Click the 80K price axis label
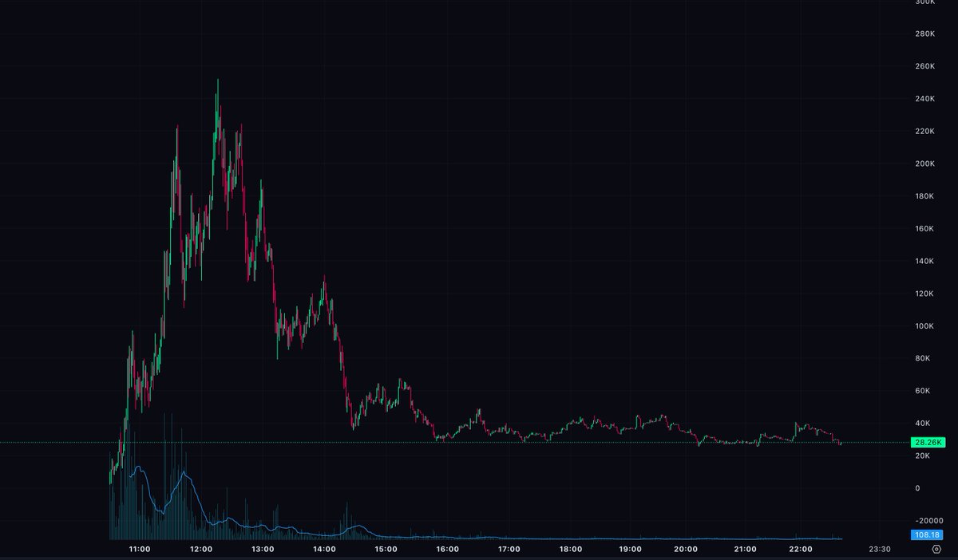 click(923, 358)
